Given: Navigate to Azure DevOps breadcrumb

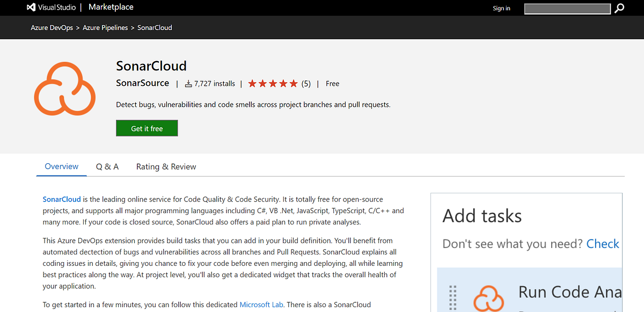Looking at the screenshot, I should coord(52,27).
